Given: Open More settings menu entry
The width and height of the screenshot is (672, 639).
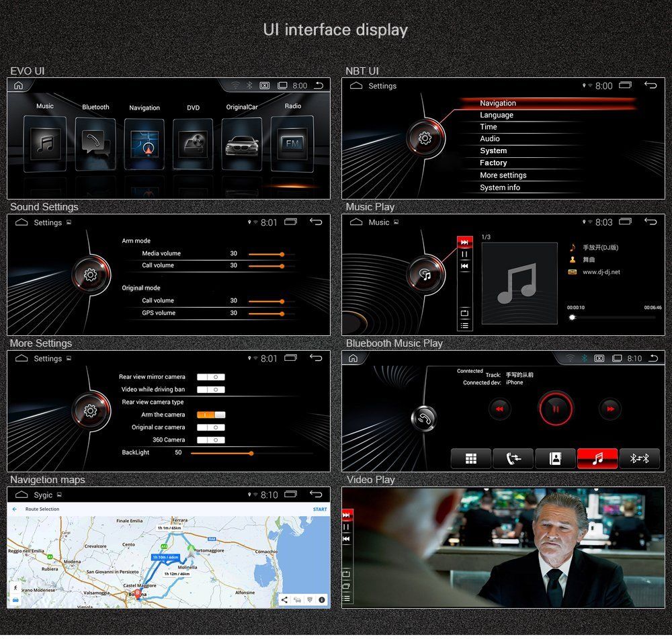Looking at the screenshot, I should coord(503,175).
